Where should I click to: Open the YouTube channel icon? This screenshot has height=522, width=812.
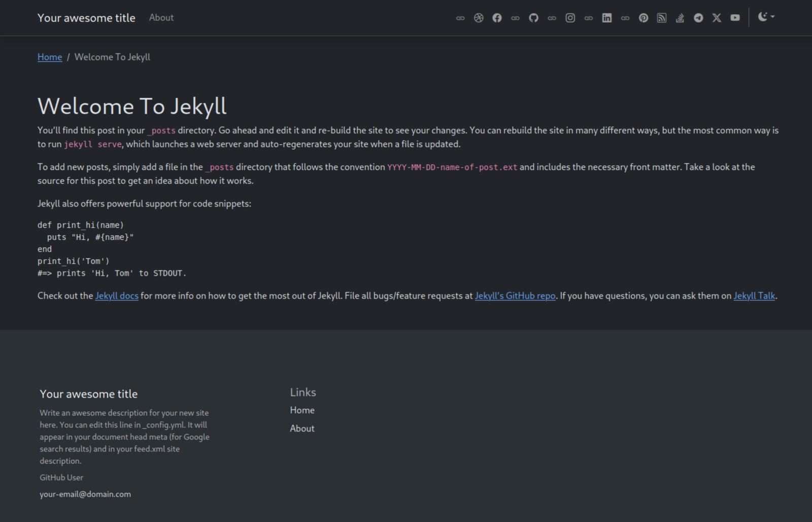point(735,17)
